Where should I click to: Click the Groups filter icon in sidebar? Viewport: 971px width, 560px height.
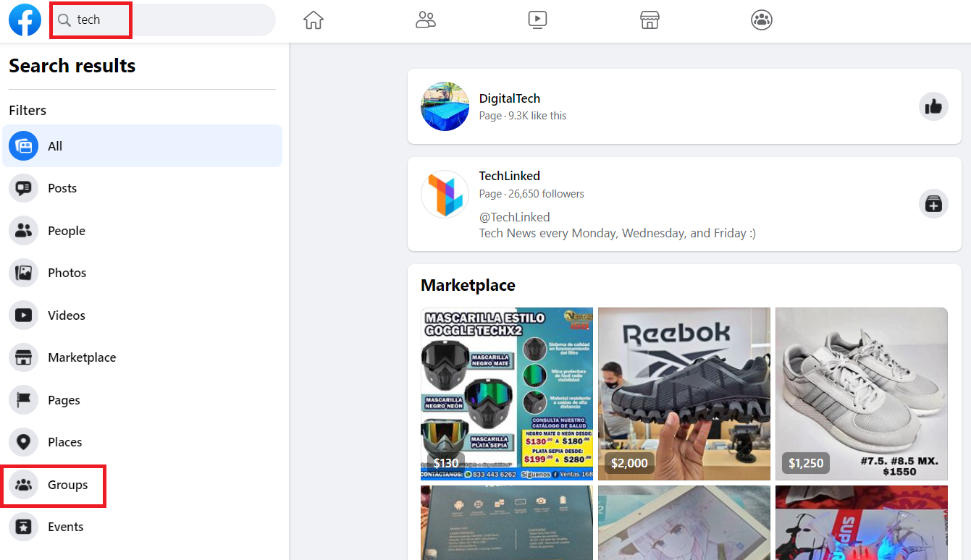tap(24, 485)
